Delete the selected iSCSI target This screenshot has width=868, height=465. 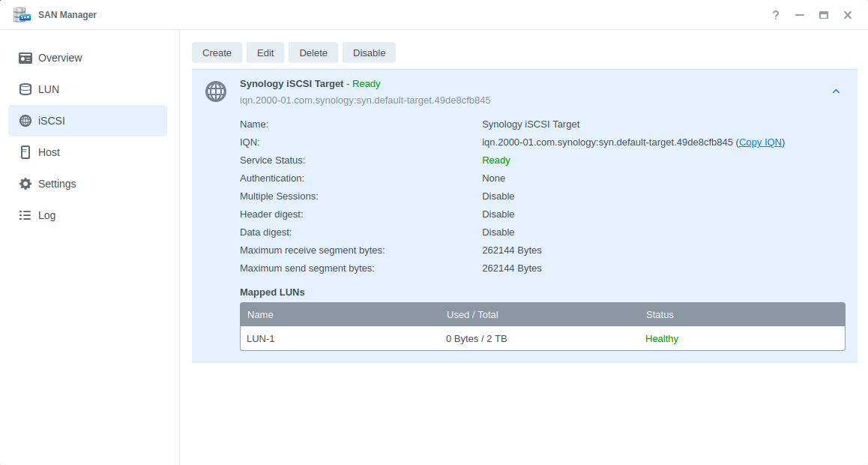(313, 52)
